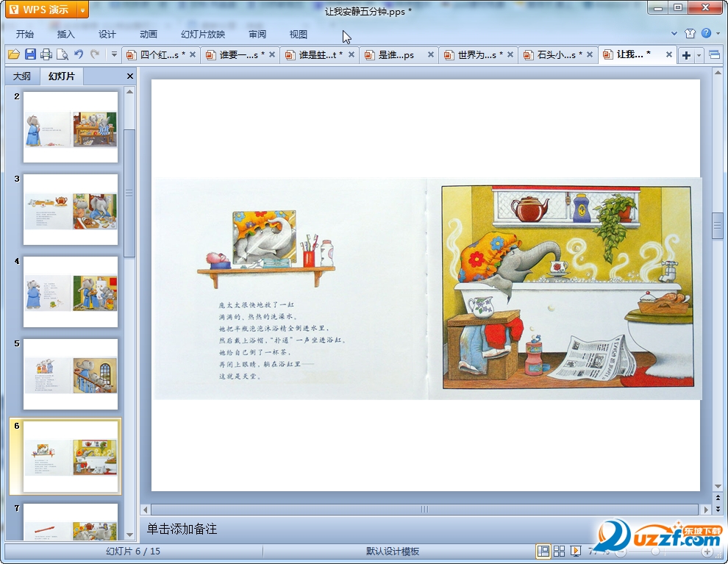Undo the last action
The height and width of the screenshot is (564, 728).
click(x=79, y=54)
